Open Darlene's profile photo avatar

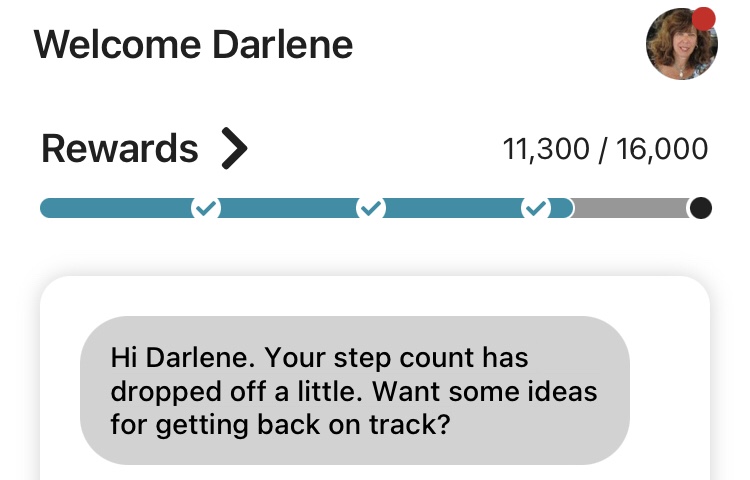pyautogui.click(x=681, y=45)
